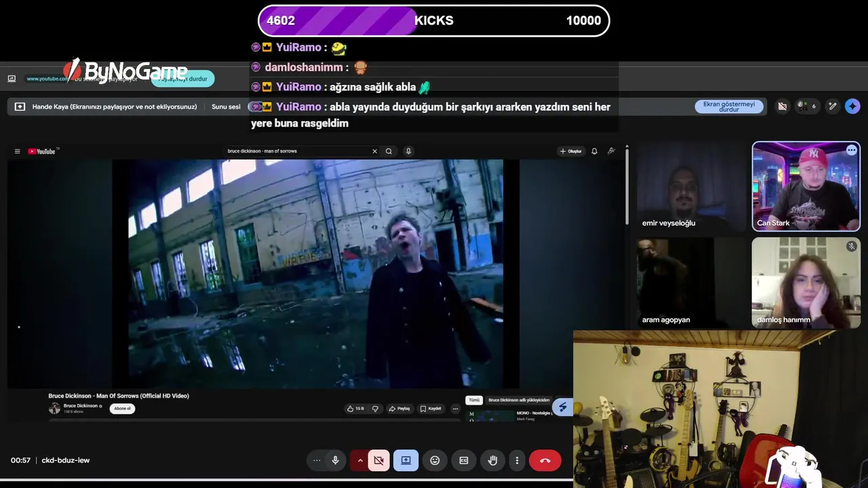The width and height of the screenshot is (868, 488).
Task: Select the Tümü filter chip
Action: point(474,400)
